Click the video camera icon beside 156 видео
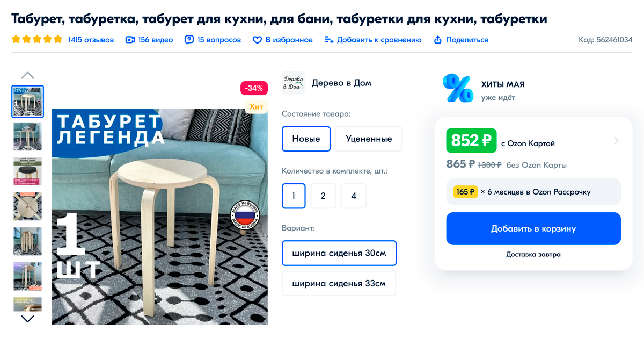This screenshot has height=338, width=644. (130, 40)
